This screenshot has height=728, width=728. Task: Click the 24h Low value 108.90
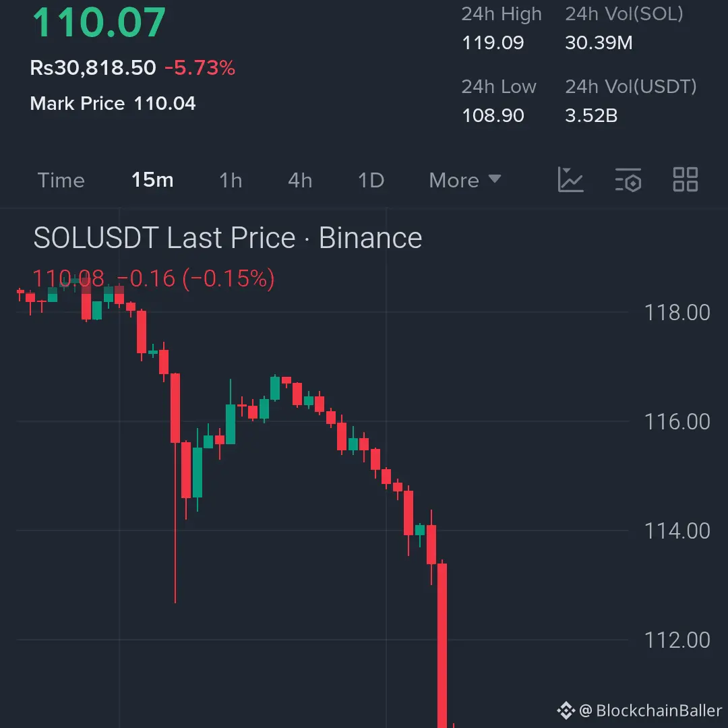tap(493, 115)
